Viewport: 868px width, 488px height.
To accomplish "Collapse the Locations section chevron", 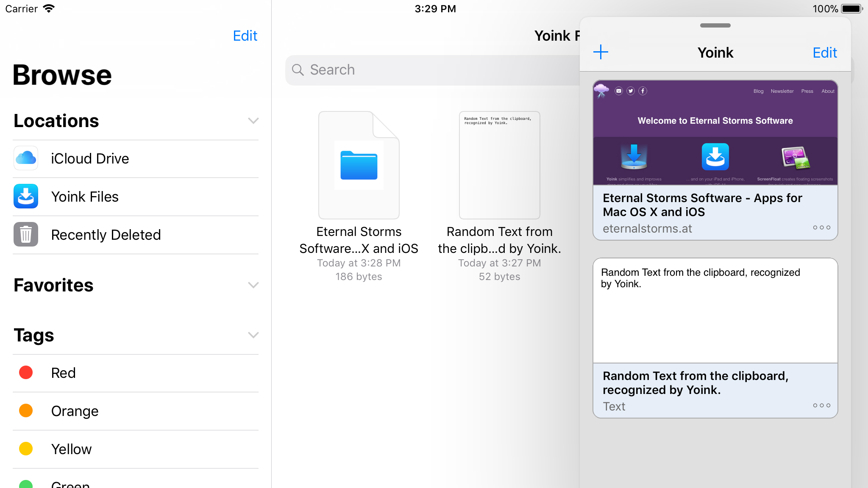I will (x=253, y=121).
